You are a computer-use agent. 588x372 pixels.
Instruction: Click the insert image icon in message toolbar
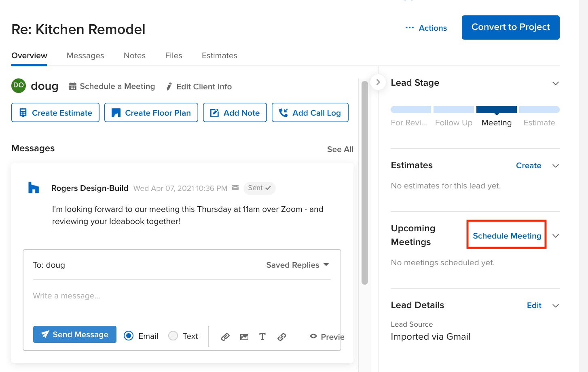tap(244, 336)
